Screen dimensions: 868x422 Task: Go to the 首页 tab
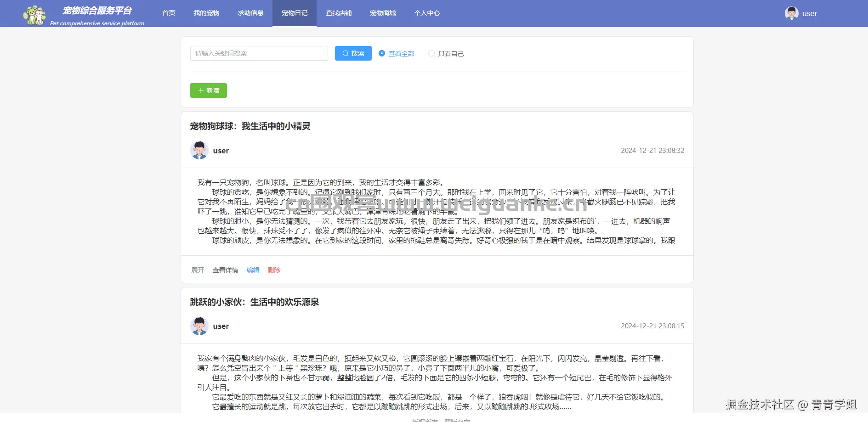click(x=169, y=13)
